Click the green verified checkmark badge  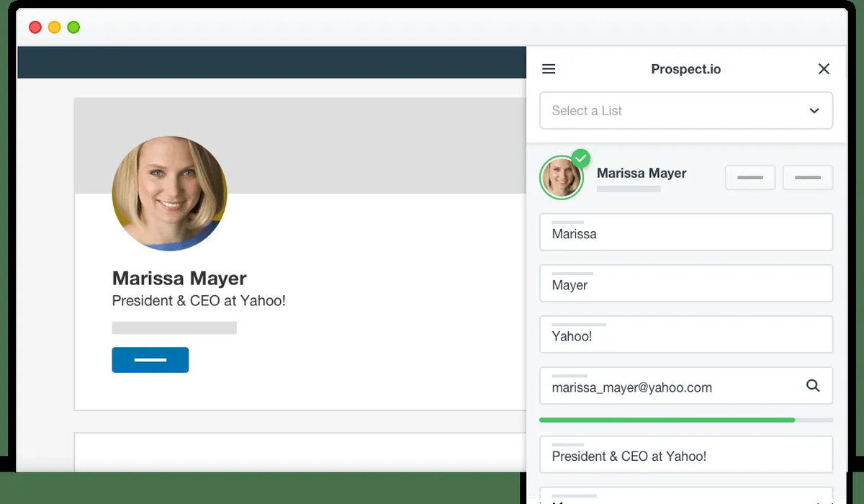pyautogui.click(x=580, y=158)
